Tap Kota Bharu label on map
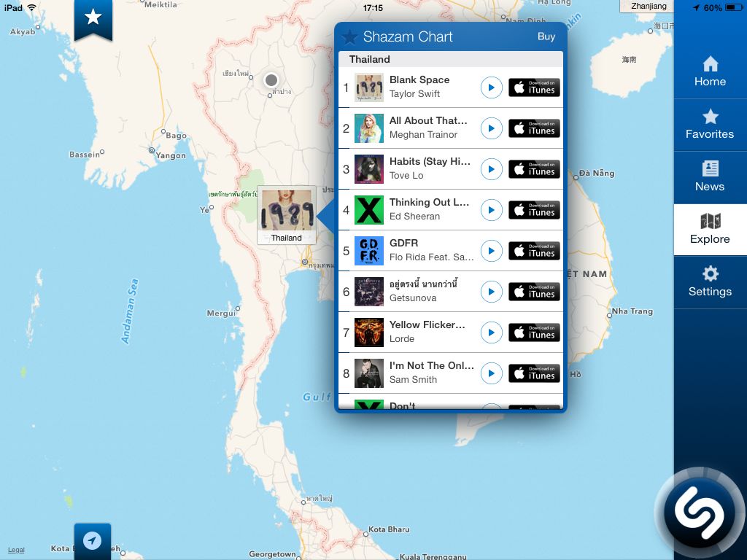Screen dimensions: 747x560 (389, 529)
